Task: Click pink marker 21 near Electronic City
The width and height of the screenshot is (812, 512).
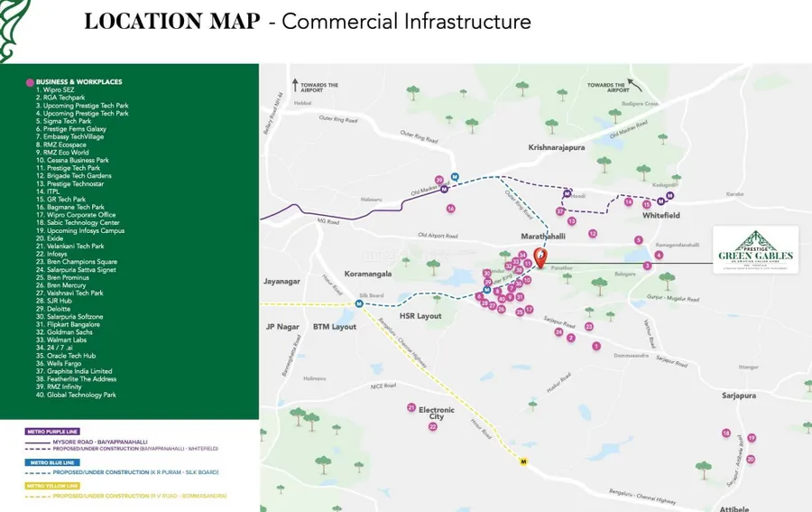Action: pyautogui.click(x=411, y=407)
